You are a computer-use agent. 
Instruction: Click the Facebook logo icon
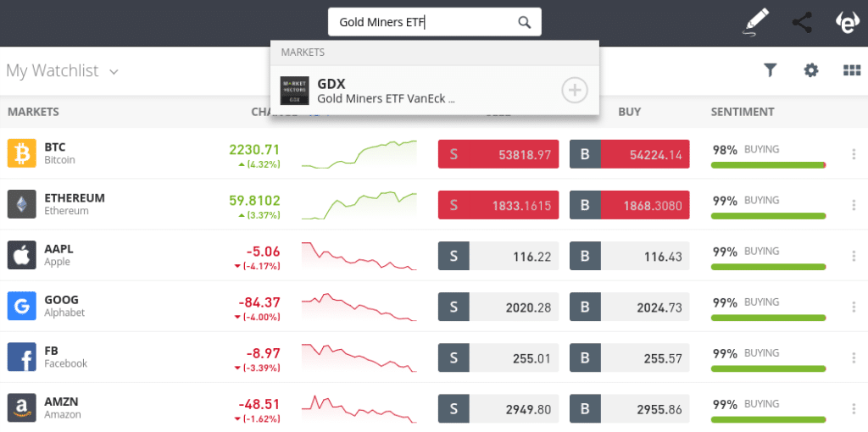click(x=21, y=357)
